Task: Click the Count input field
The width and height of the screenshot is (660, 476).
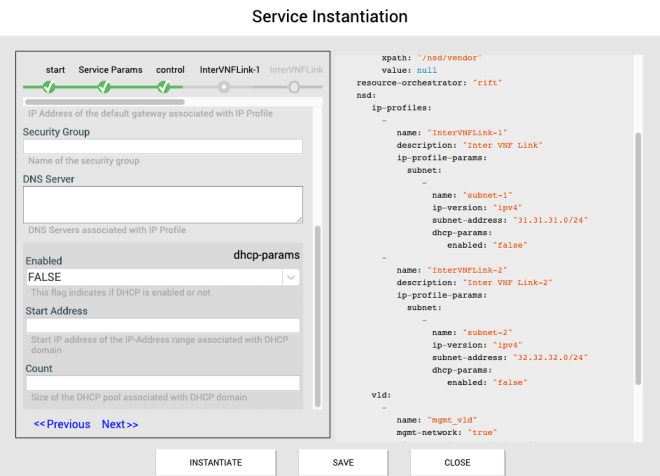Action: [162, 383]
